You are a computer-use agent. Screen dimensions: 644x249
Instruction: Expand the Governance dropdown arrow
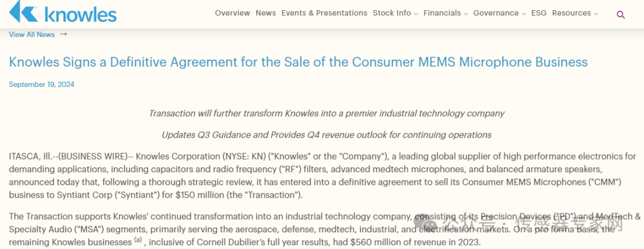[x=524, y=14]
